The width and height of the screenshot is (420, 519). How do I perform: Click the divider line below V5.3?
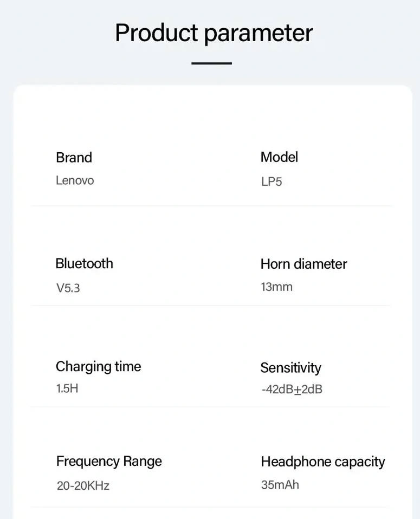(135, 306)
